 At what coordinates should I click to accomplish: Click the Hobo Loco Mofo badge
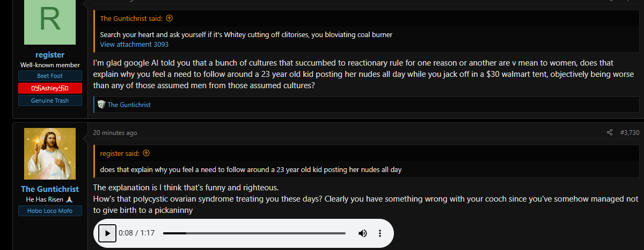coord(50,211)
